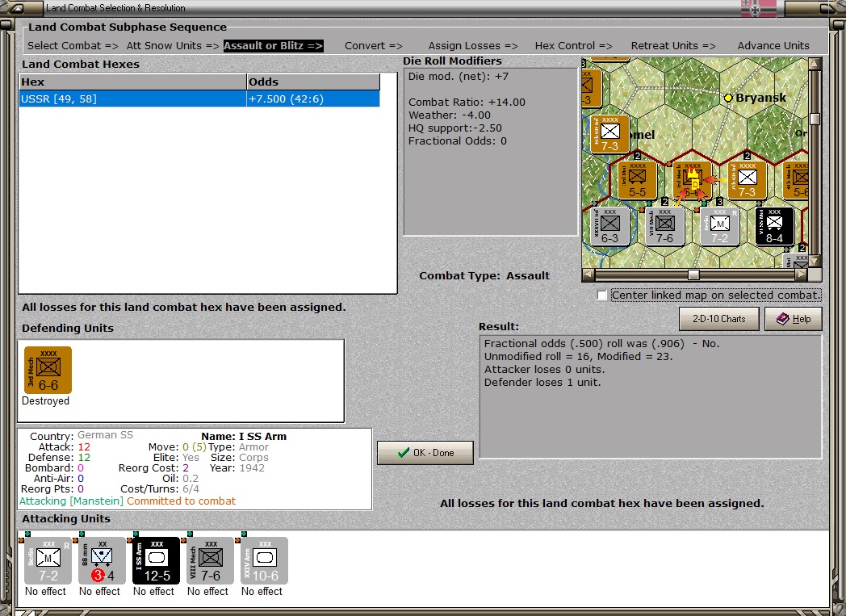Click Retreat Units subphase step
Viewport: 846px width, 616px height.
pyautogui.click(x=673, y=46)
